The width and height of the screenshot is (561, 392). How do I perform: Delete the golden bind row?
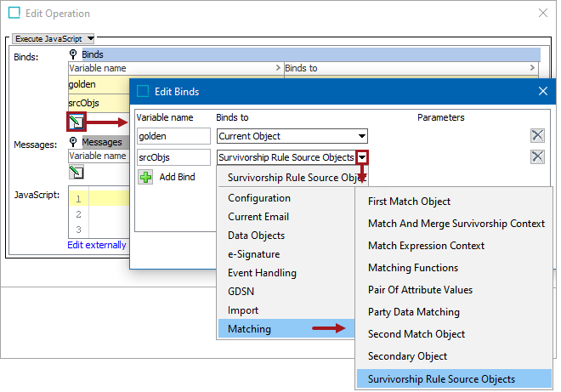(x=537, y=135)
